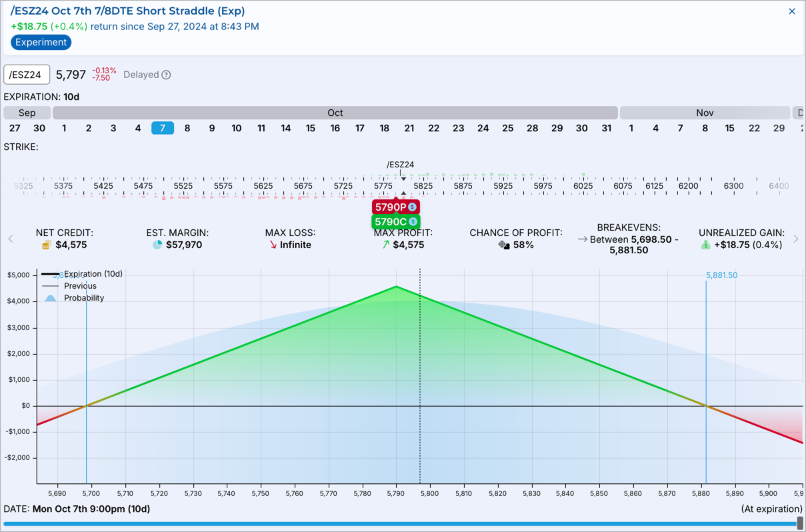Click the Chance of Profit dice icon
Image resolution: width=806 pixels, height=532 pixels.
[x=504, y=245]
